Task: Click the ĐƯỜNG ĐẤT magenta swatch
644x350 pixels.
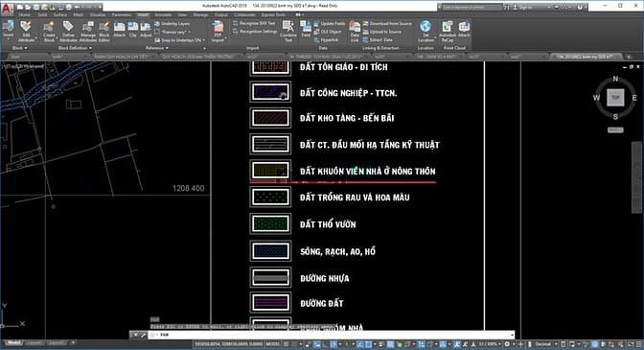Action: point(270,303)
